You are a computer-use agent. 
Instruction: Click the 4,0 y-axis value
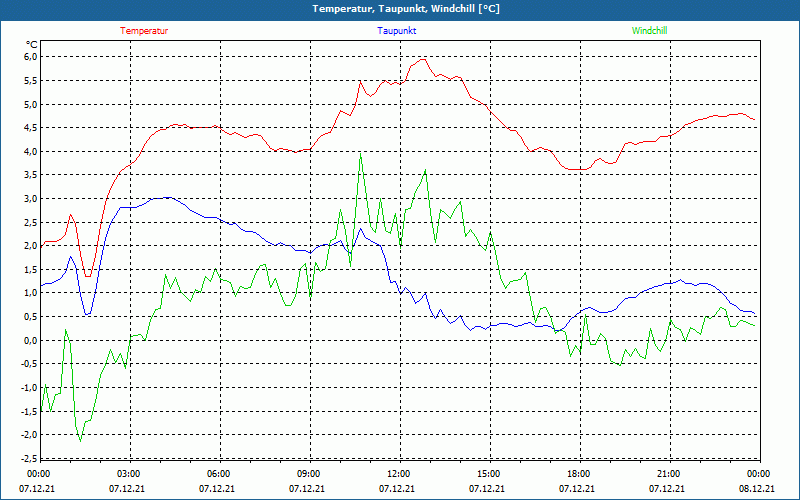click(31, 152)
